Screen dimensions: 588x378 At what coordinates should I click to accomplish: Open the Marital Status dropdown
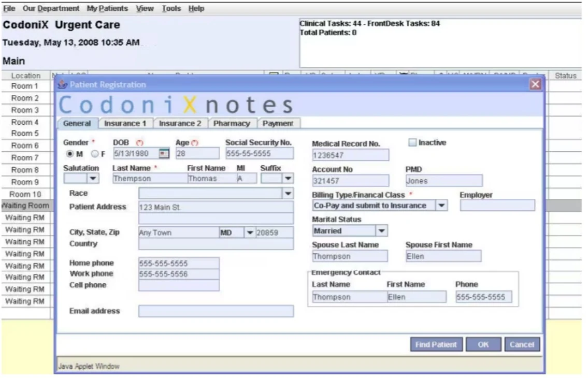[381, 230]
